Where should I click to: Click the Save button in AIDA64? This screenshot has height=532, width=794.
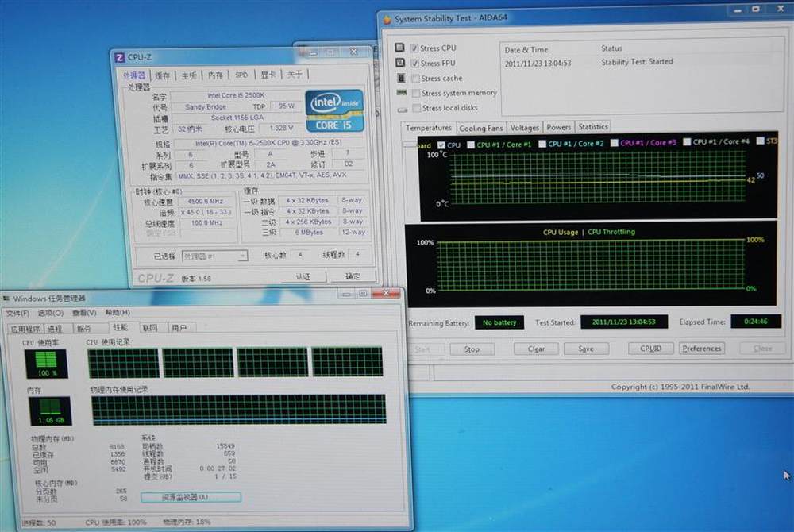point(586,349)
